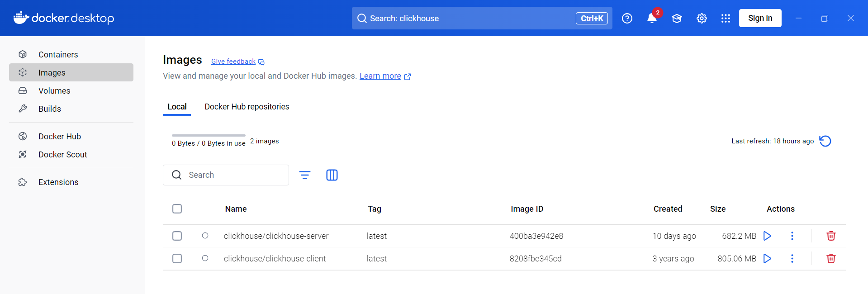Click the Sign in button

tap(760, 18)
